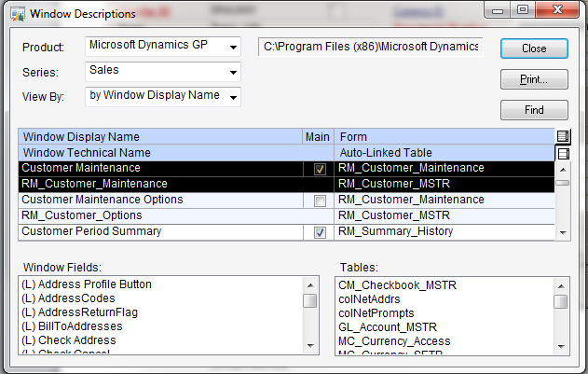
Task: Select GL_Account_MSTR table
Action: [x=388, y=327]
